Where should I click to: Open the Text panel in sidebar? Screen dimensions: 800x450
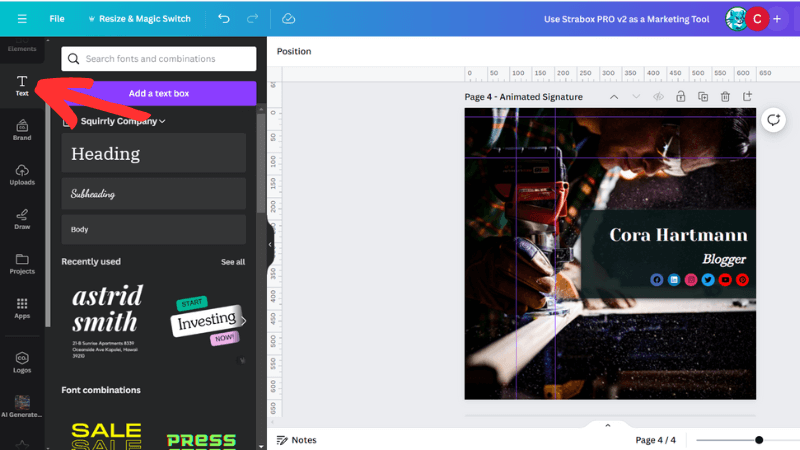[x=21, y=85]
